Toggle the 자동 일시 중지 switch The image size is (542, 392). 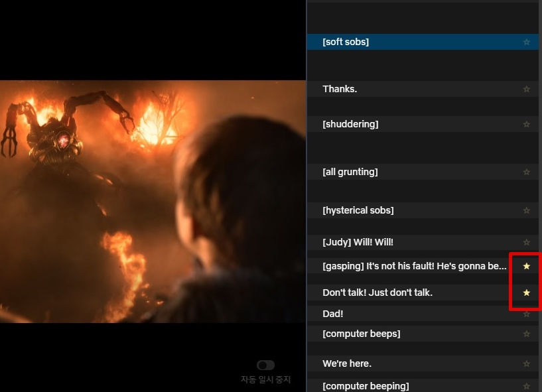coord(265,365)
